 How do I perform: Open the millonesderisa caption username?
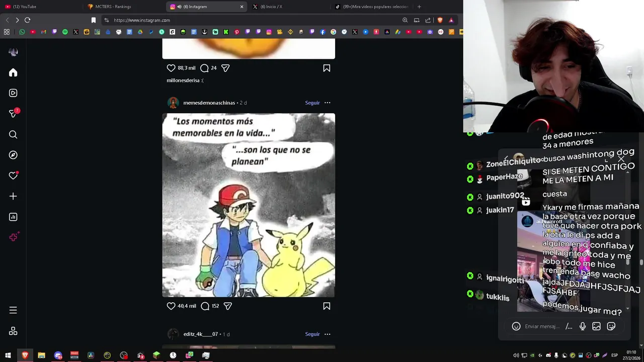(183, 80)
